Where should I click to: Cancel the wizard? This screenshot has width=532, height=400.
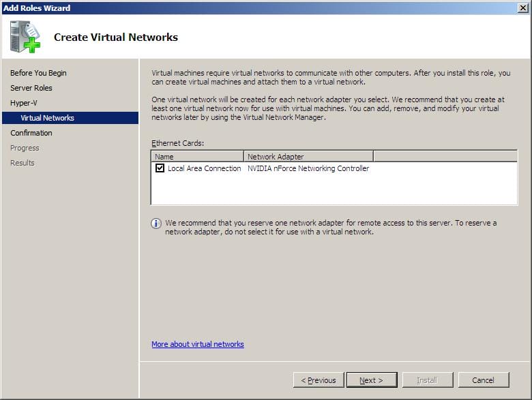coord(484,380)
